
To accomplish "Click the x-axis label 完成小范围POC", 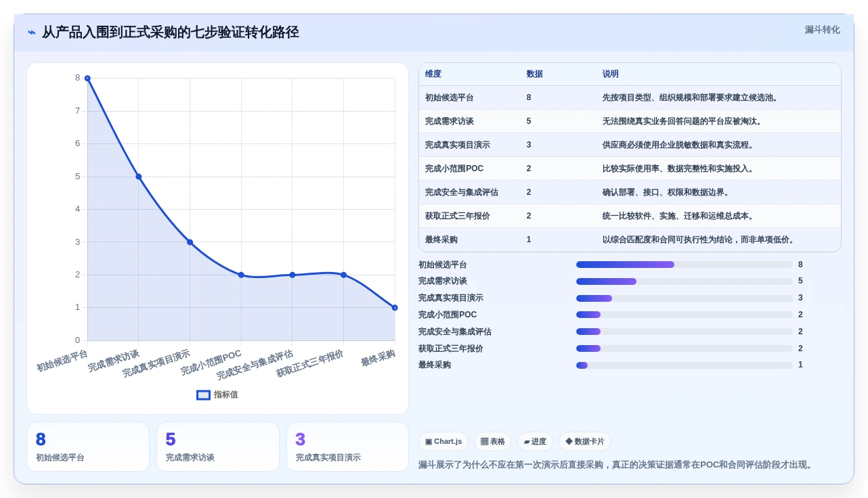I will pos(211,363).
